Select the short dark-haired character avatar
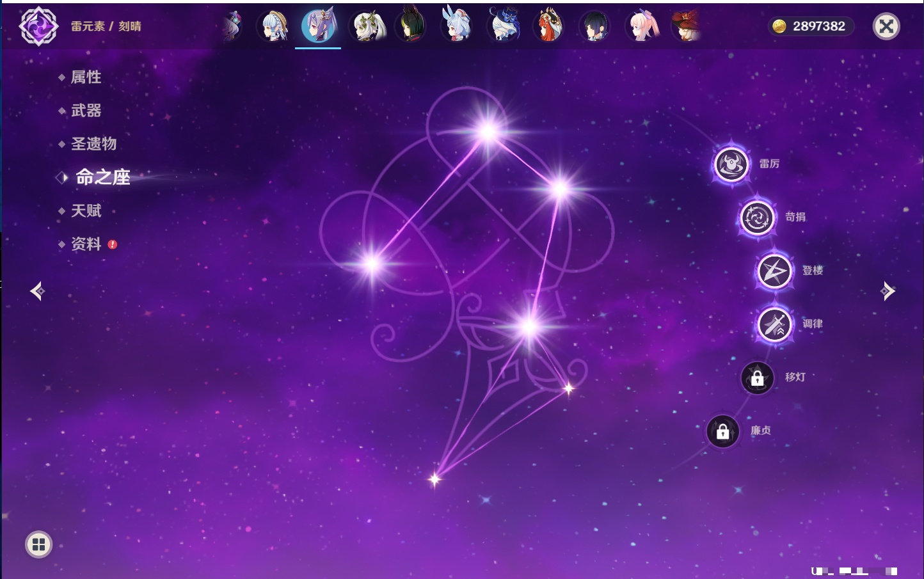The height and width of the screenshot is (579, 924). coord(594,26)
